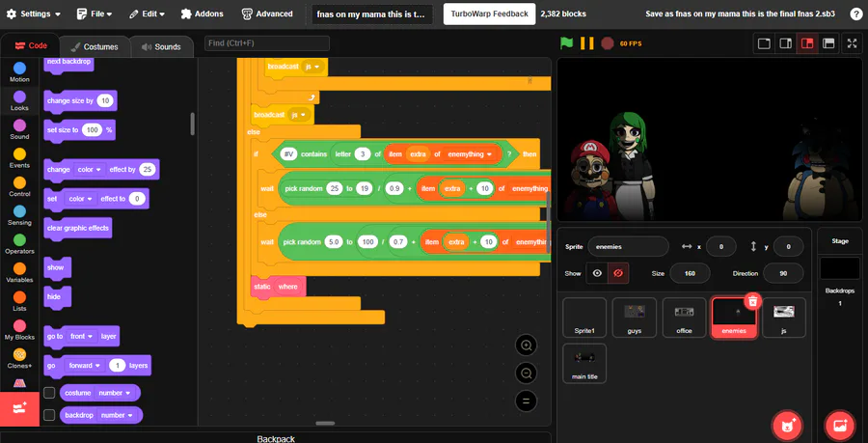The width and height of the screenshot is (868, 443).
Task: Open enemything list dropdown in contains block
Action: (x=470, y=154)
